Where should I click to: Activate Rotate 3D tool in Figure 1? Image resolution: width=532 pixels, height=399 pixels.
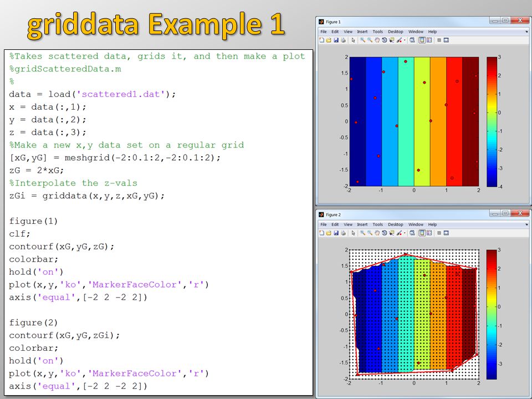tap(385, 40)
